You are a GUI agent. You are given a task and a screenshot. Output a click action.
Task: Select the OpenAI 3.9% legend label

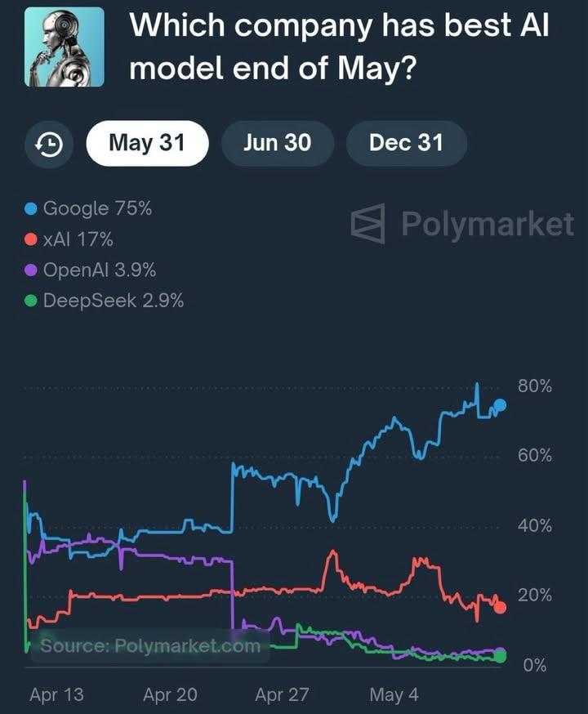tap(99, 270)
